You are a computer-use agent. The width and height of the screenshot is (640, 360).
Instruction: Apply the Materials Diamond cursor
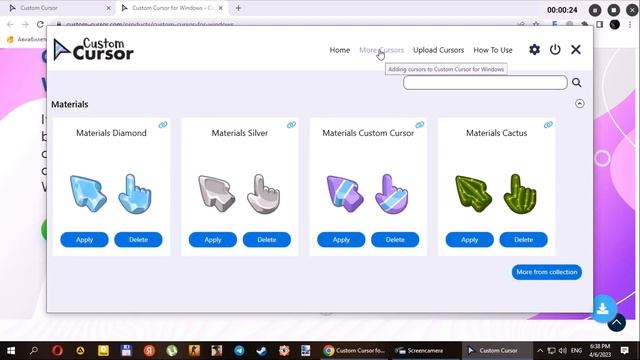click(84, 240)
